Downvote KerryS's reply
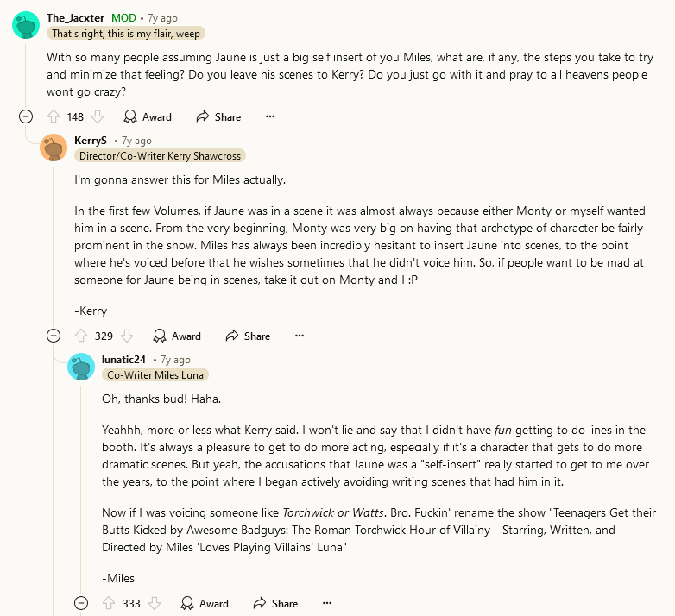The width and height of the screenshot is (675, 616). [x=127, y=336]
